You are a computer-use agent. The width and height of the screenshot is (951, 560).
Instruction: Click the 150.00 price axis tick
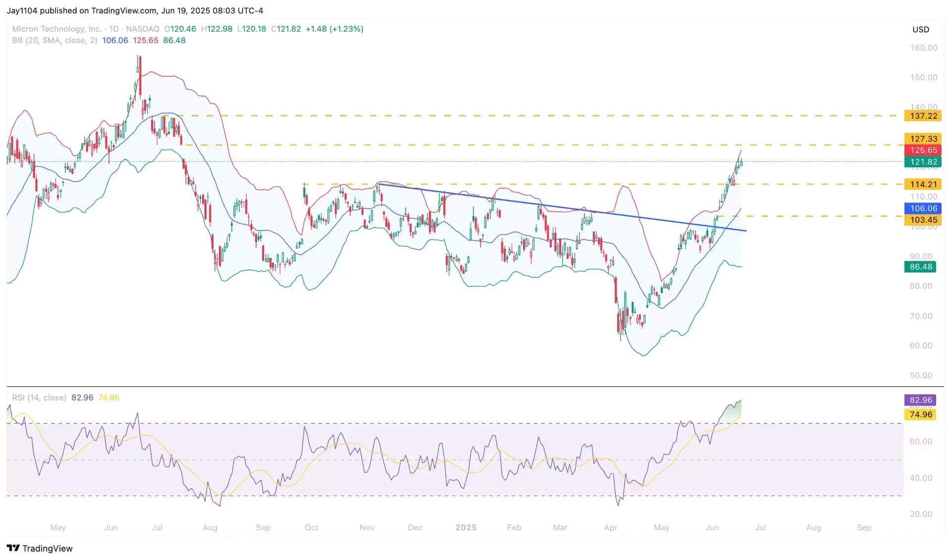(923, 78)
